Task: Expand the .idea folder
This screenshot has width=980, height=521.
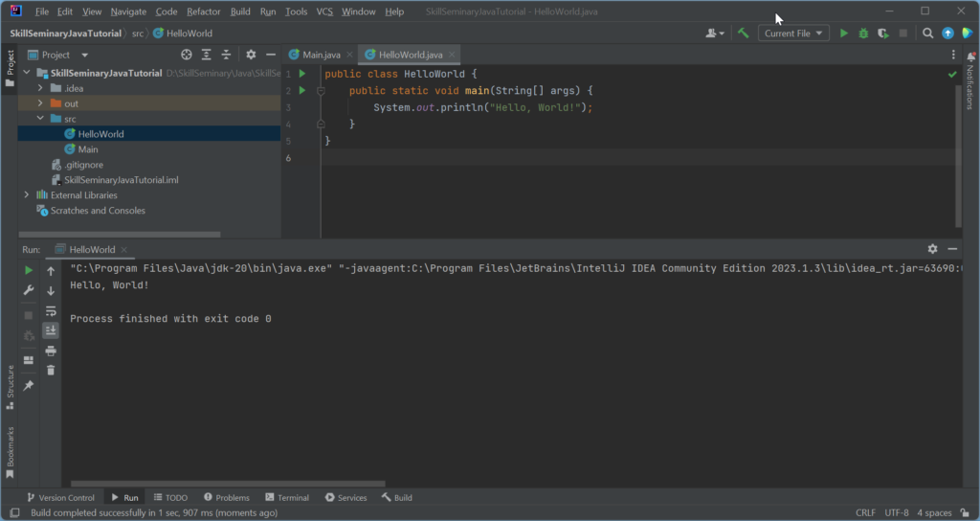Action: click(40, 88)
